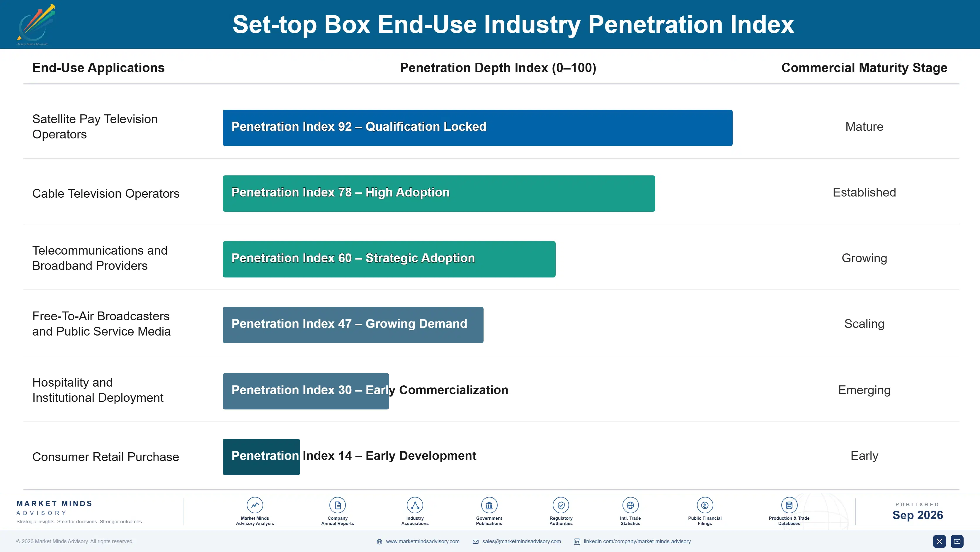This screenshot has height=552, width=980.
Task: Click the Regulatory Authorities shield icon
Action: [x=561, y=505]
